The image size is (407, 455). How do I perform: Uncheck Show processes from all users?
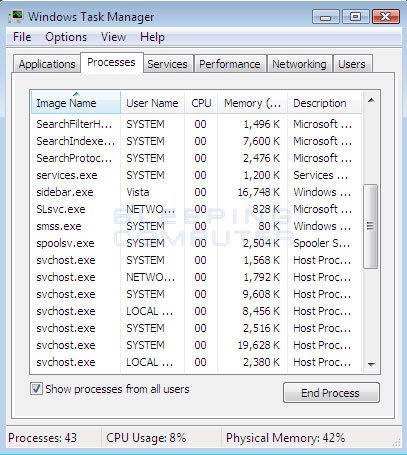point(36,389)
